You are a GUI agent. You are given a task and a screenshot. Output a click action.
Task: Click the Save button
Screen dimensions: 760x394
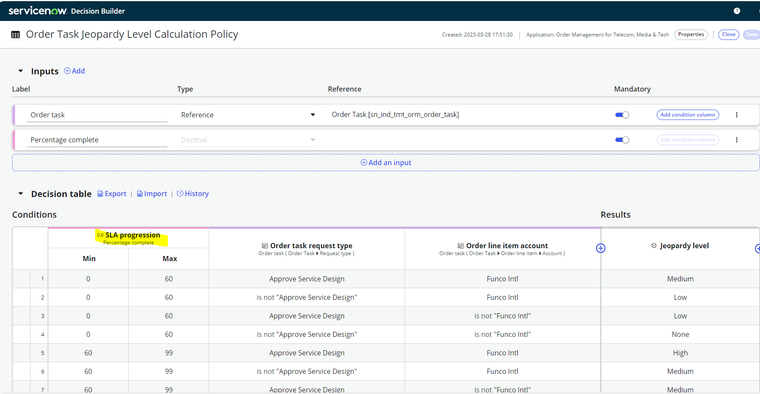click(751, 34)
